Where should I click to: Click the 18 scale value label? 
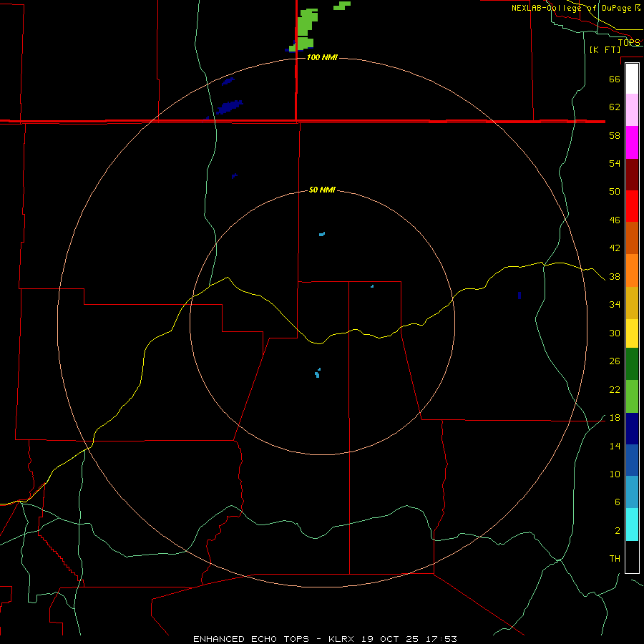click(615, 418)
